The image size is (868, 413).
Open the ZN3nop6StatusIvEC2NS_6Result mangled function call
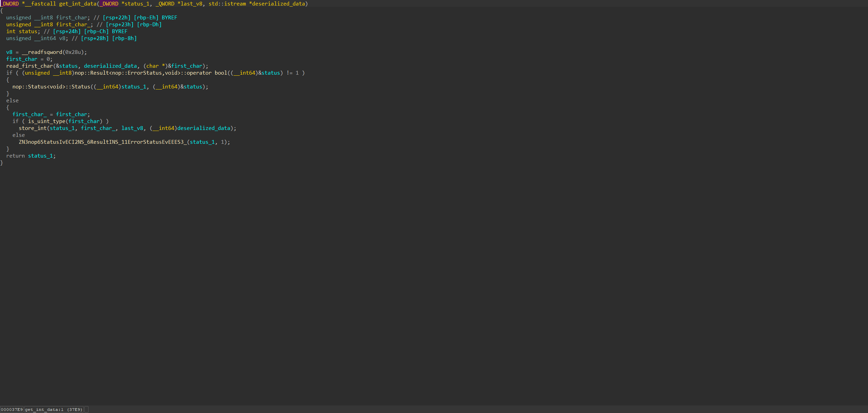point(103,142)
